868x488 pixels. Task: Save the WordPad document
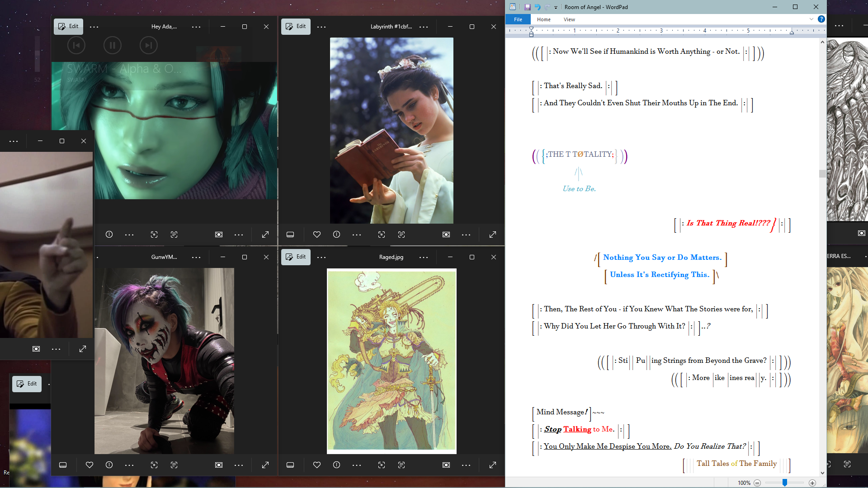(527, 7)
